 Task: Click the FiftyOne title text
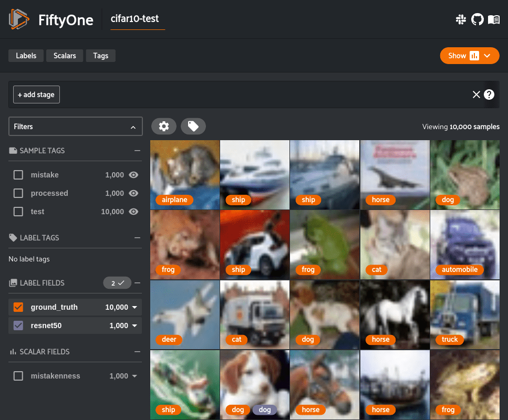click(66, 20)
